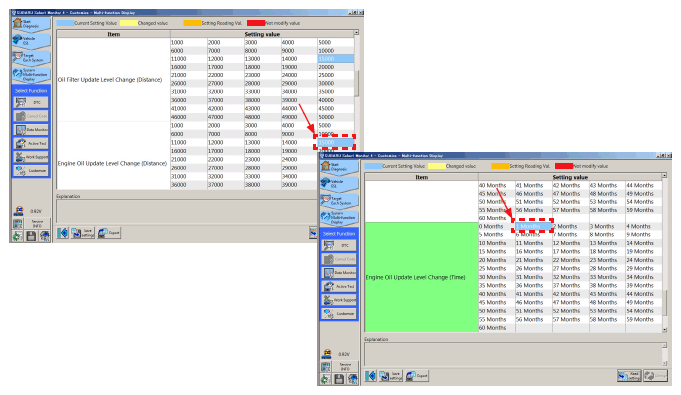Click Engine Oil Update Level Change (Time) item

[x=422, y=277]
